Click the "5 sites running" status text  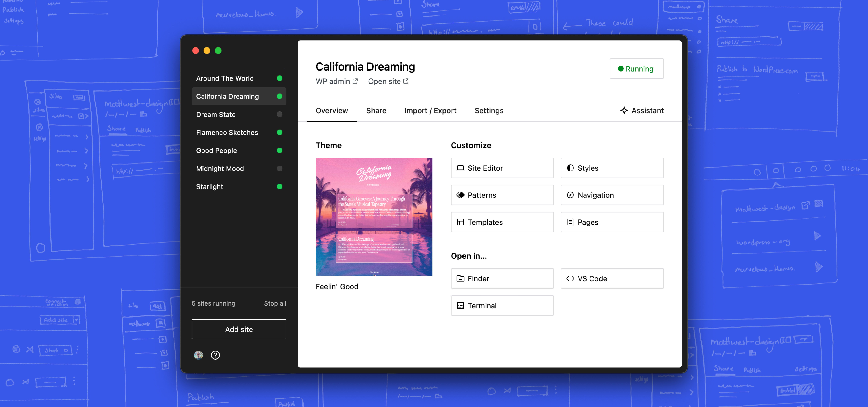coord(214,303)
